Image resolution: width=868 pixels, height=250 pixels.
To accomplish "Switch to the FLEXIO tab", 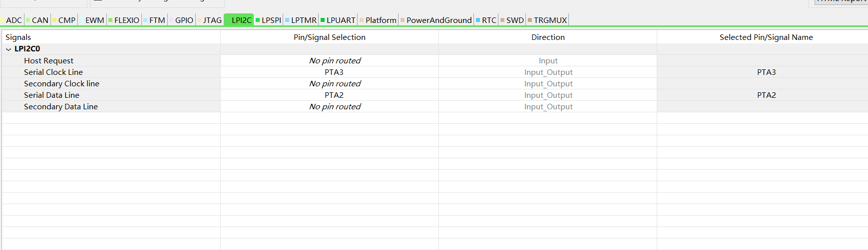I will [124, 20].
